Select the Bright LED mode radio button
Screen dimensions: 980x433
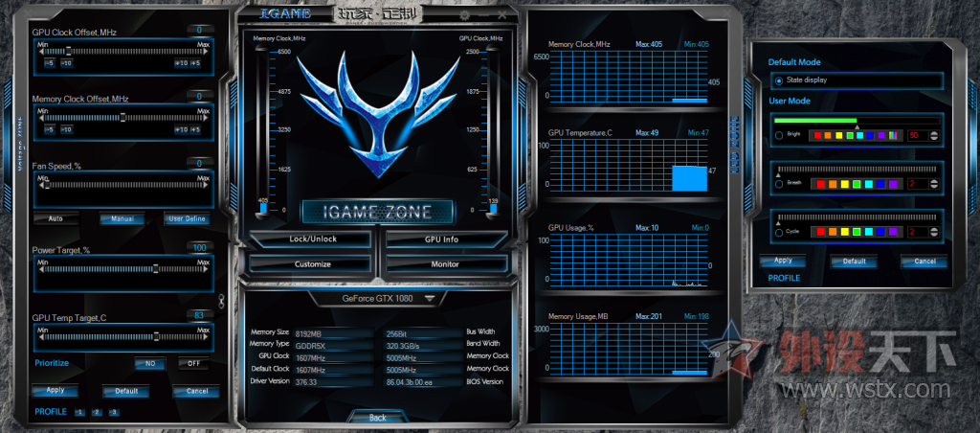pos(779,135)
